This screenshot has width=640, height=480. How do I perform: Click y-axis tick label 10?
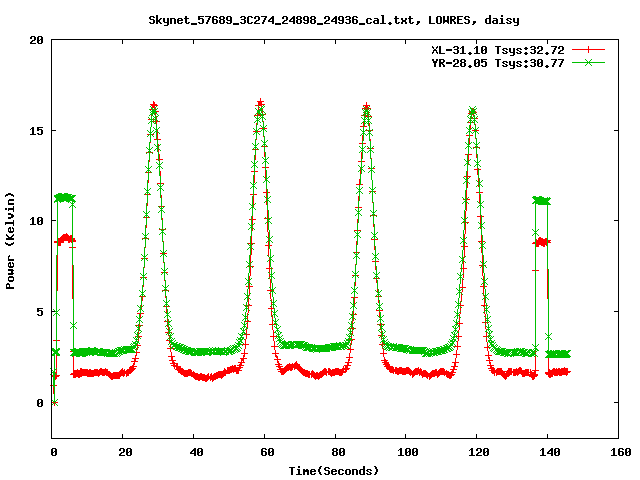click(x=37, y=221)
